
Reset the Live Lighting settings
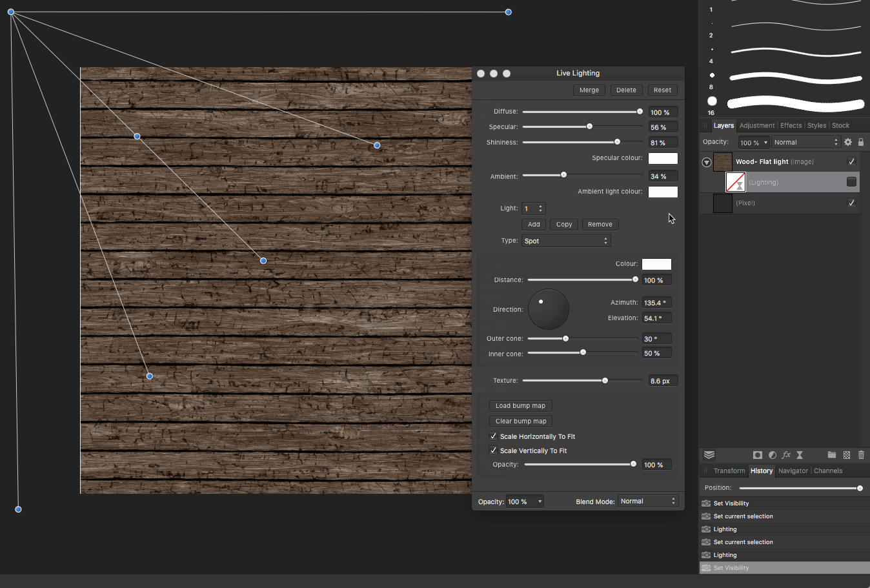coord(662,90)
